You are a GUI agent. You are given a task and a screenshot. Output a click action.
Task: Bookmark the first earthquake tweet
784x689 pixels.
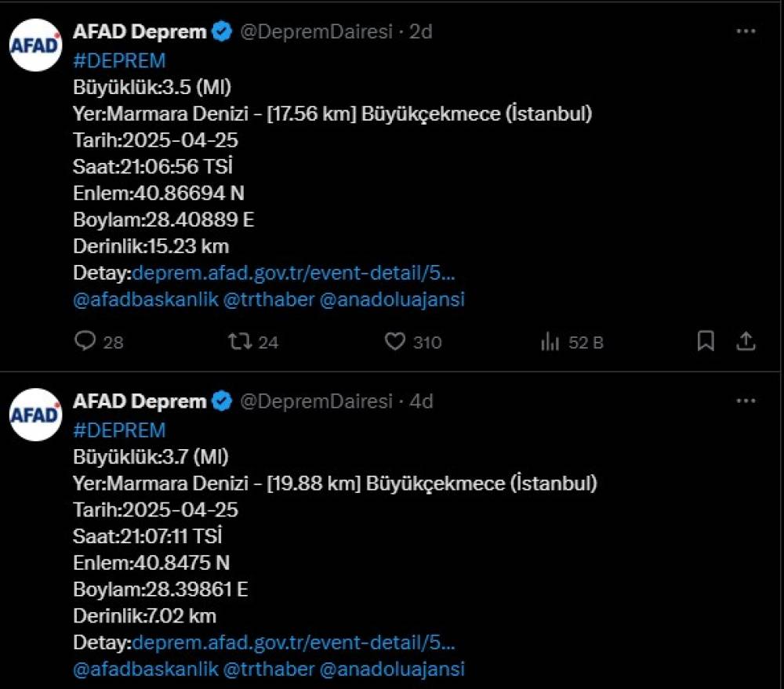(x=706, y=342)
